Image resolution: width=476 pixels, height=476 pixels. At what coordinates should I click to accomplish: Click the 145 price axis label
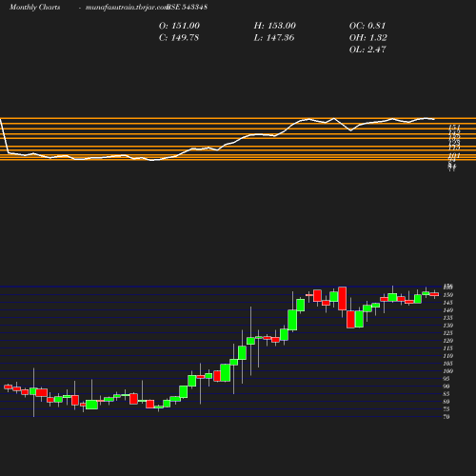448,303
